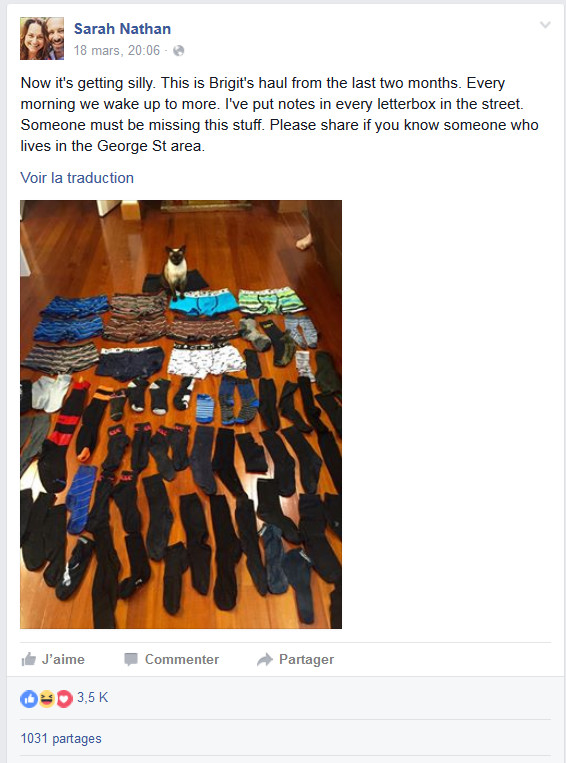
Task: Click the red heart Love reaction icon
Action: click(x=64, y=699)
